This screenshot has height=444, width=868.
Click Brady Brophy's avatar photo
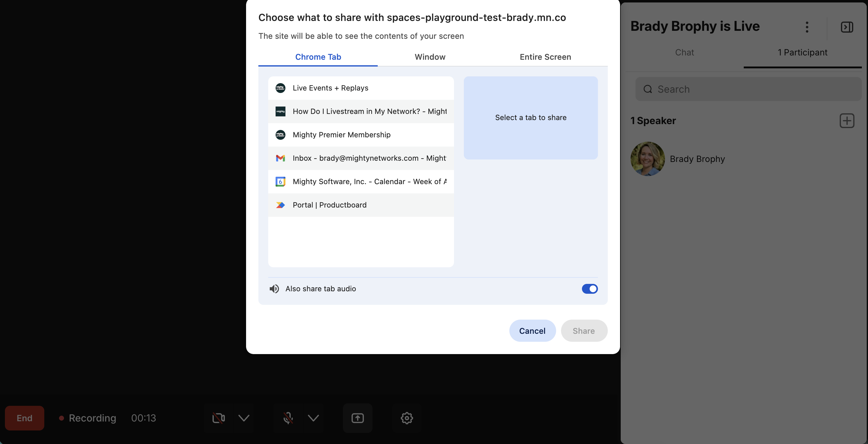point(648,159)
